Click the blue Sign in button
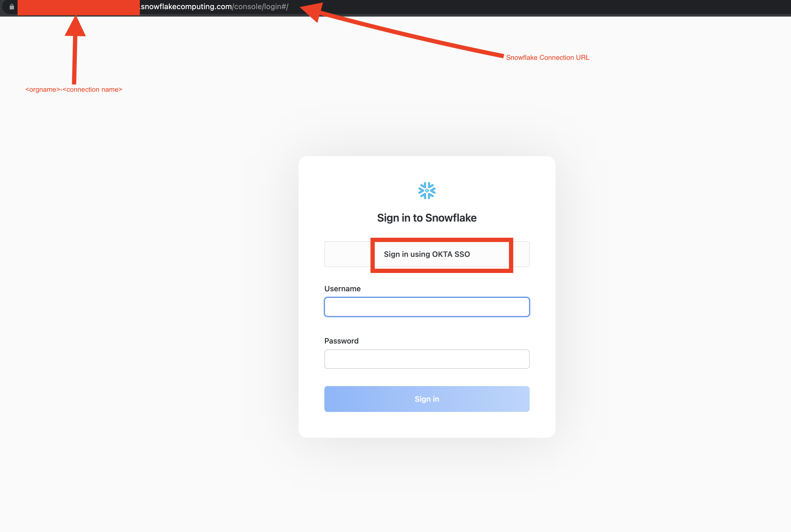Image resolution: width=791 pixels, height=532 pixels. [x=427, y=399]
